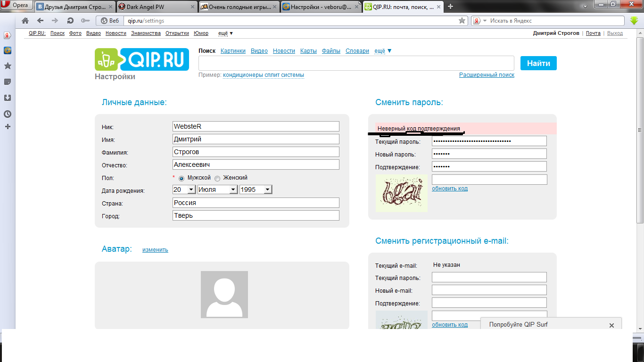The image size is (644, 362).
Task: Open a new browser tab with plus button
Action: point(451,7)
